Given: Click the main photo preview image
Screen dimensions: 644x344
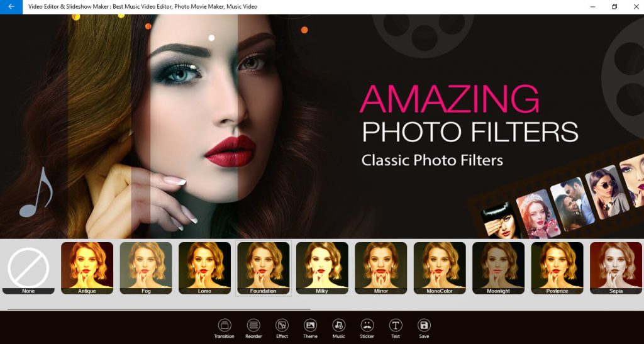Looking at the screenshot, I should tap(322, 126).
